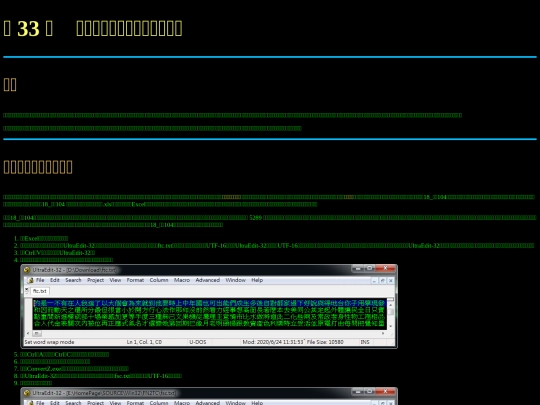Click 'Set word wrap mode' in the status bar
540x405 pixels.
tap(49, 342)
